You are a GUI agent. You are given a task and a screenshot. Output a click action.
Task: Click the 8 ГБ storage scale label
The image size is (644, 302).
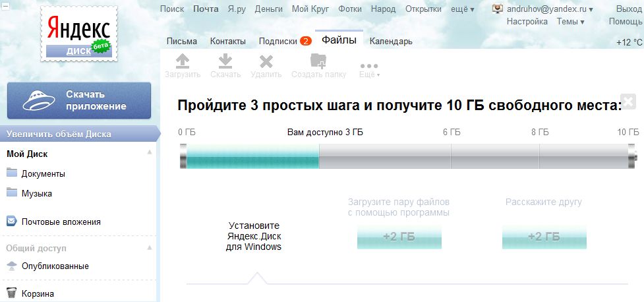pos(540,133)
